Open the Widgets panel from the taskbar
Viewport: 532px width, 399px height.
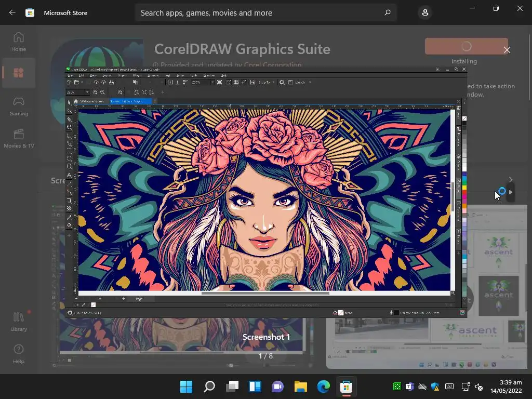coord(255,387)
